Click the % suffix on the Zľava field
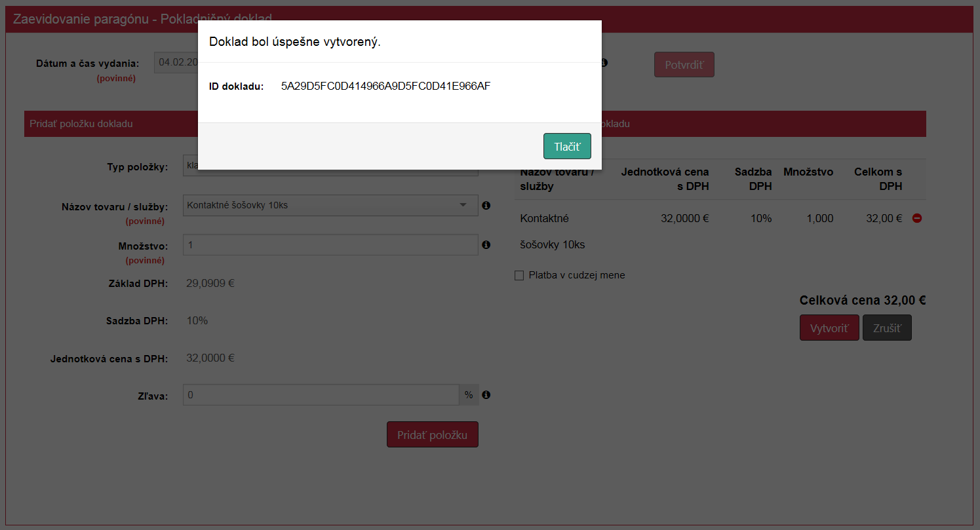Image resolution: width=980 pixels, height=530 pixels. click(x=469, y=395)
